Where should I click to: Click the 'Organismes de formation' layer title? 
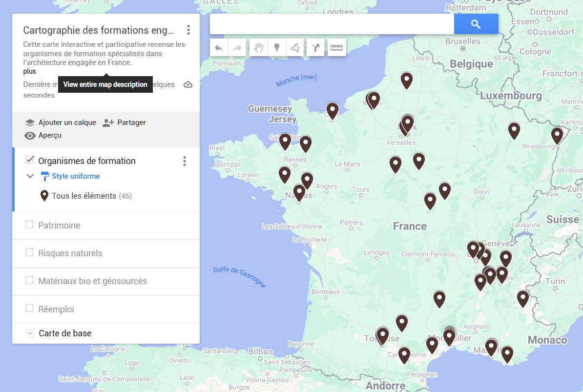87,161
